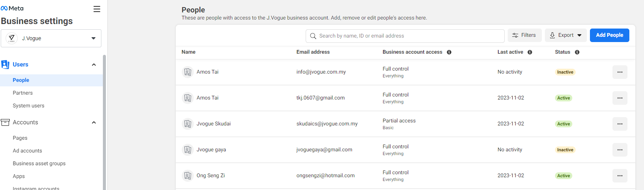Open System users in the sidebar

pyautogui.click(x=29, y=106)
